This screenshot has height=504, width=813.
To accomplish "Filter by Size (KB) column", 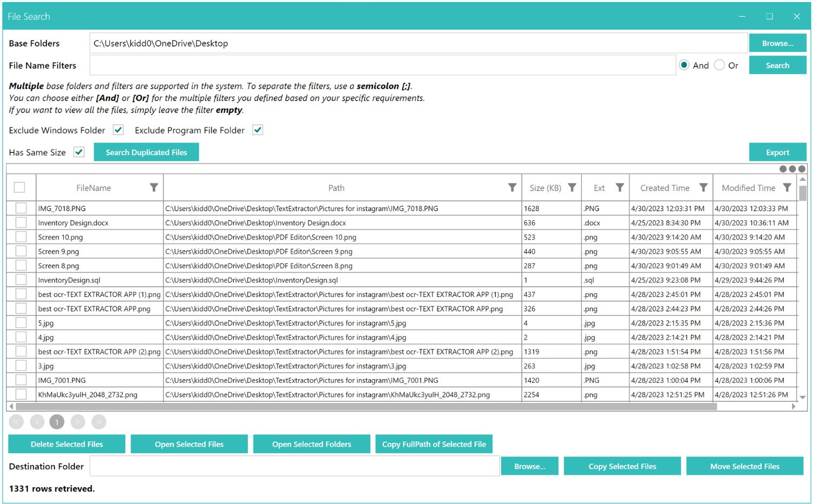I will coord(572,188).
